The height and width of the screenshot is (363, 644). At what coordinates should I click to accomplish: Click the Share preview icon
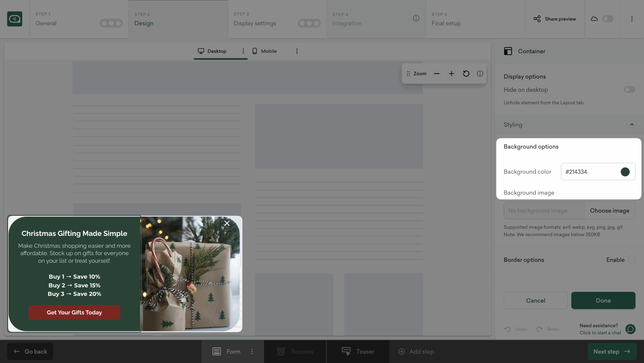537,19
